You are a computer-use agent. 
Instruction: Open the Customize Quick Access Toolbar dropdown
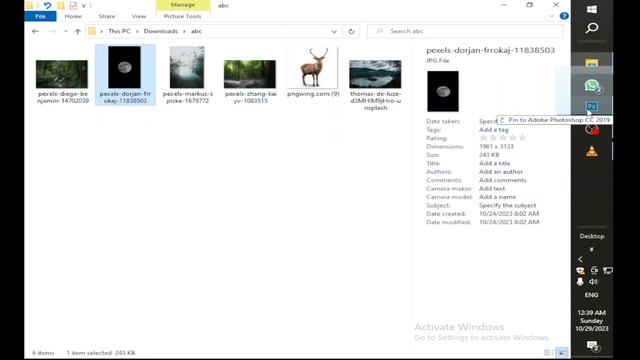tap(84, 6)
